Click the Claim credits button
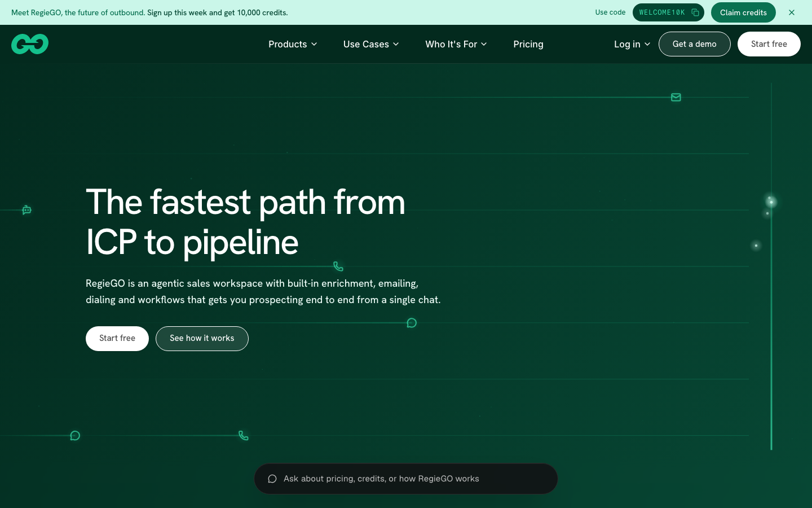 coord(743,12)
